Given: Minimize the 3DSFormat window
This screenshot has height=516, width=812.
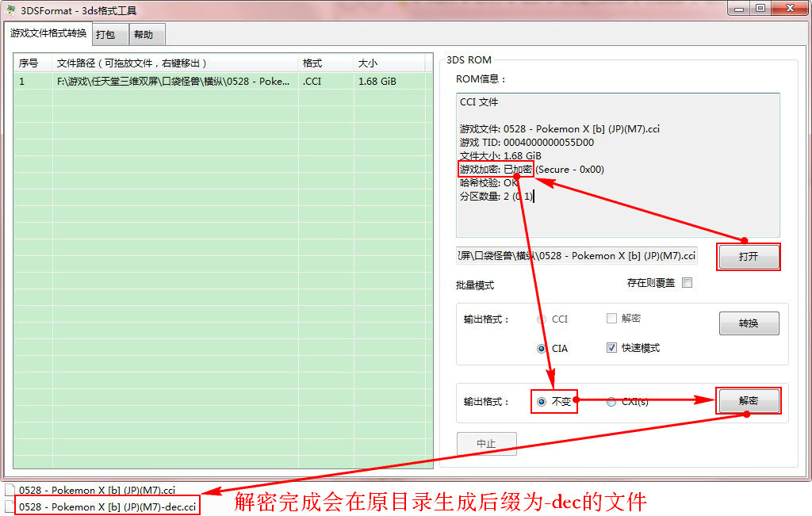Looking at the screenshot, I should [739, 8].
